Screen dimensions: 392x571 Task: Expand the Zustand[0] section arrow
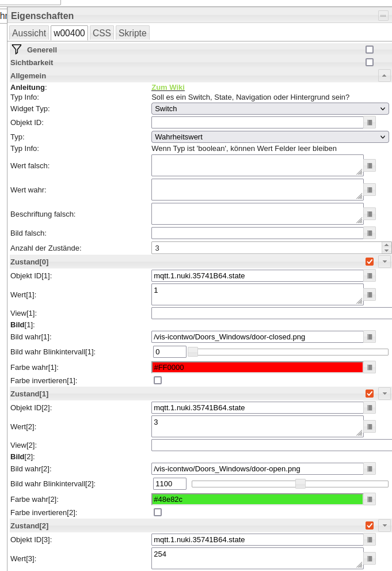(x=385, y=262)
